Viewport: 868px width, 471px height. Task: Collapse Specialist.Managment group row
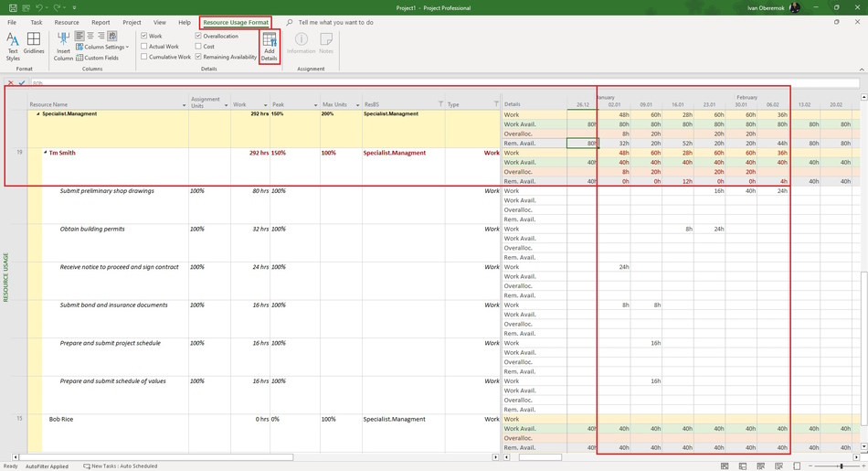click(x=37, y=114)
